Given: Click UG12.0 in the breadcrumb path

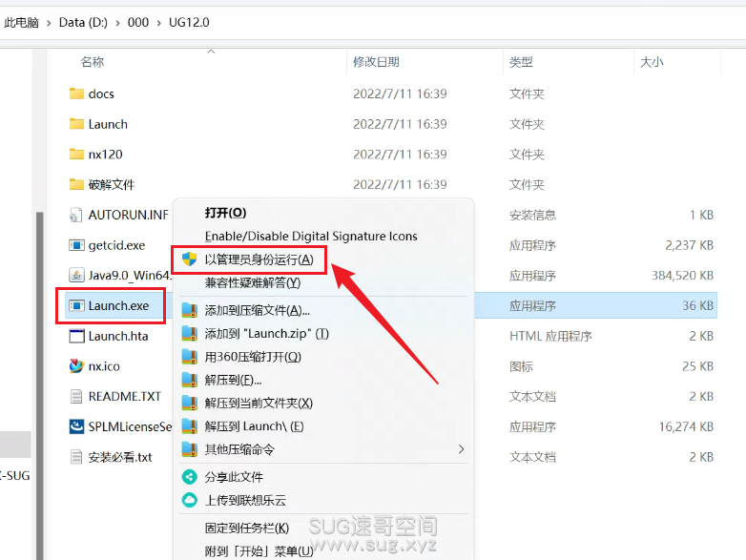Looking at the screenshot, I should click(189, 22).
